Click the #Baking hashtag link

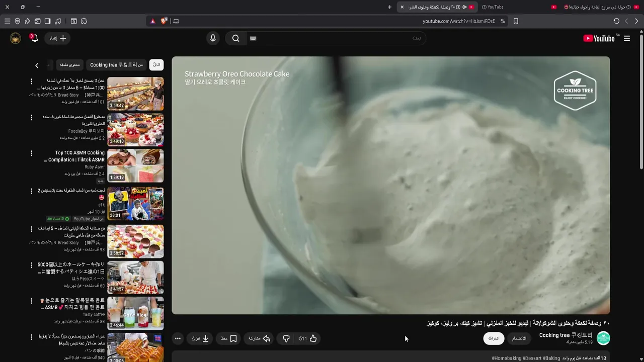[x=551, y=358]
